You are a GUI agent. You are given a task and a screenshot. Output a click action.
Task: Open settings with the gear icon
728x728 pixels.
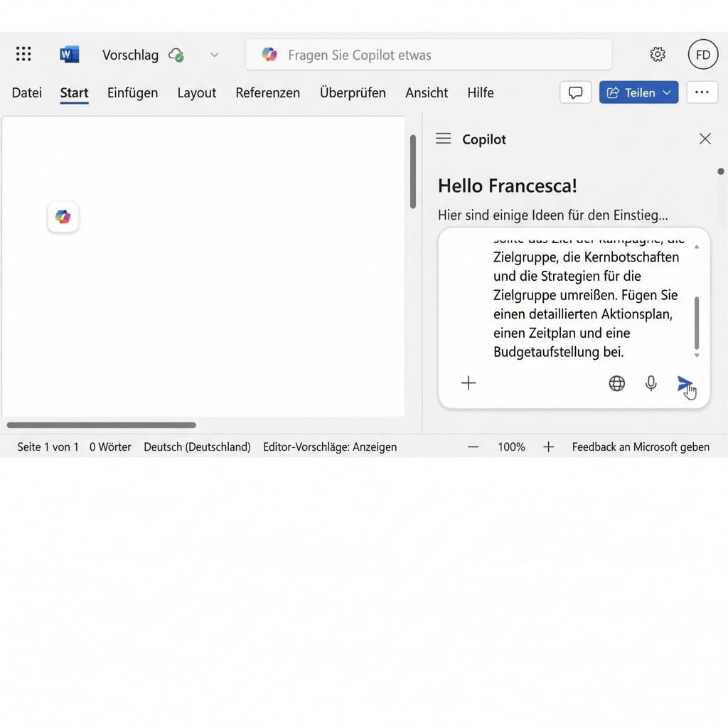[658, 54]
